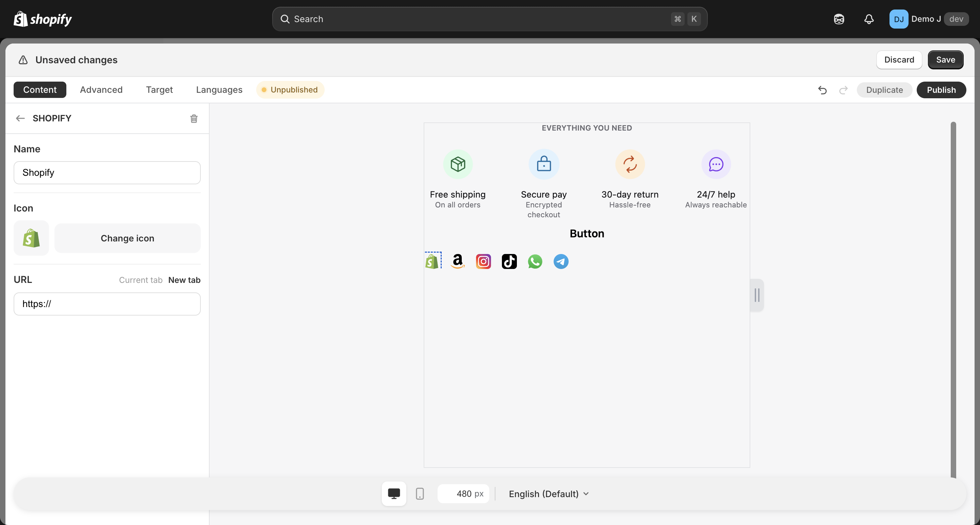Click the Encrypted checkout description
This screenshot has width=980, height=525.
tap(544, 210)
